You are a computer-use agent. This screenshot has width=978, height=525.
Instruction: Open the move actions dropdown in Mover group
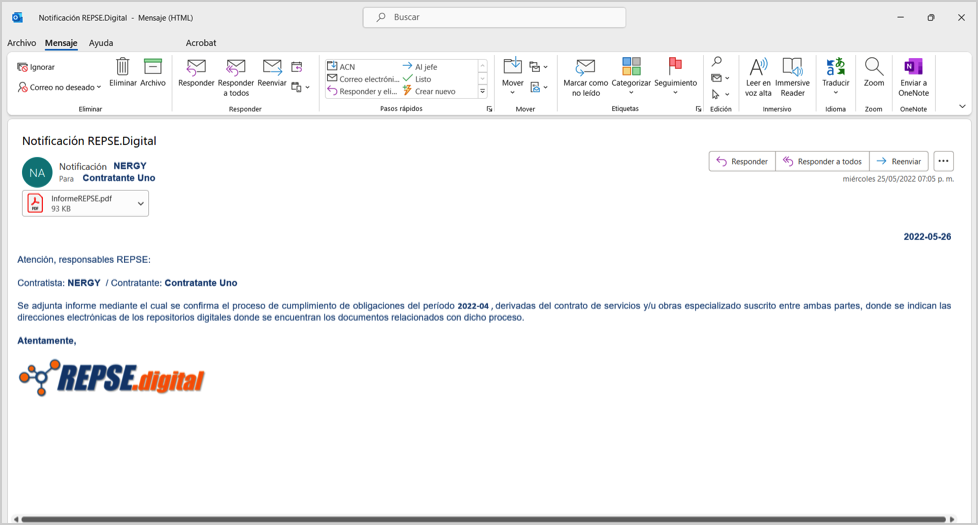[x=538, y=87]
